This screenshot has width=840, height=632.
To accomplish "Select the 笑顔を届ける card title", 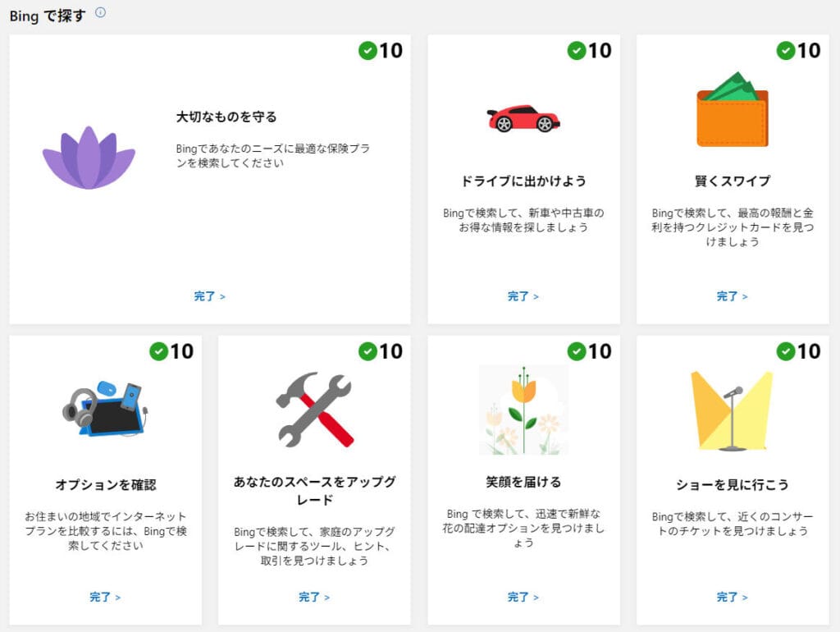I will pos(523,482).
